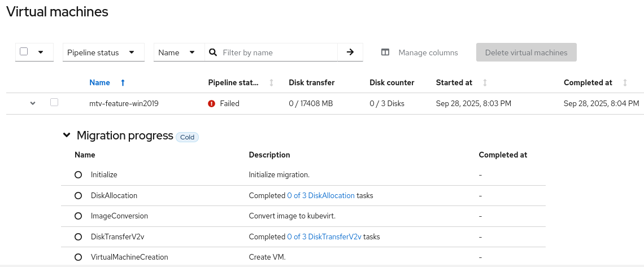Click the magnifying glass search icon
644x267 pixels.
click(x=213, y=52)
